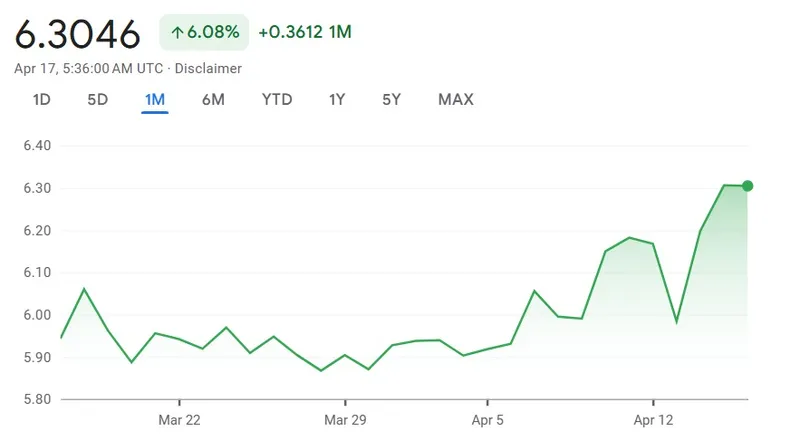Click the 6.3046 current price value

click(78, 34)
